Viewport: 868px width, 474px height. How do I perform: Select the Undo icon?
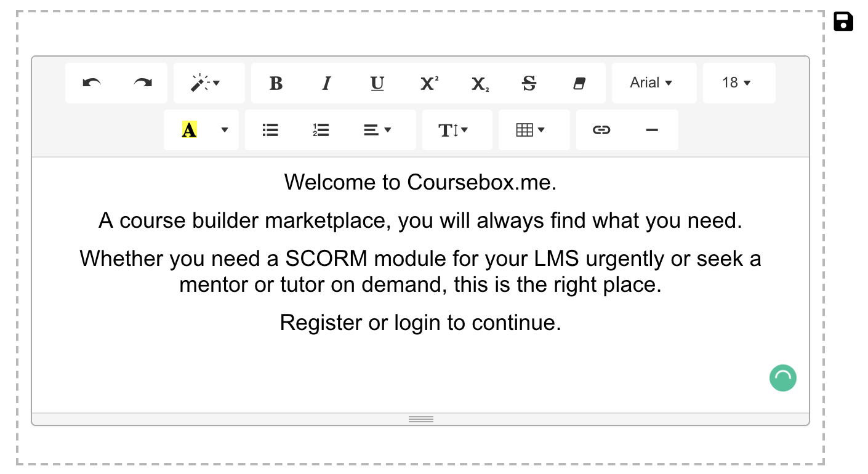click(93, 83)
